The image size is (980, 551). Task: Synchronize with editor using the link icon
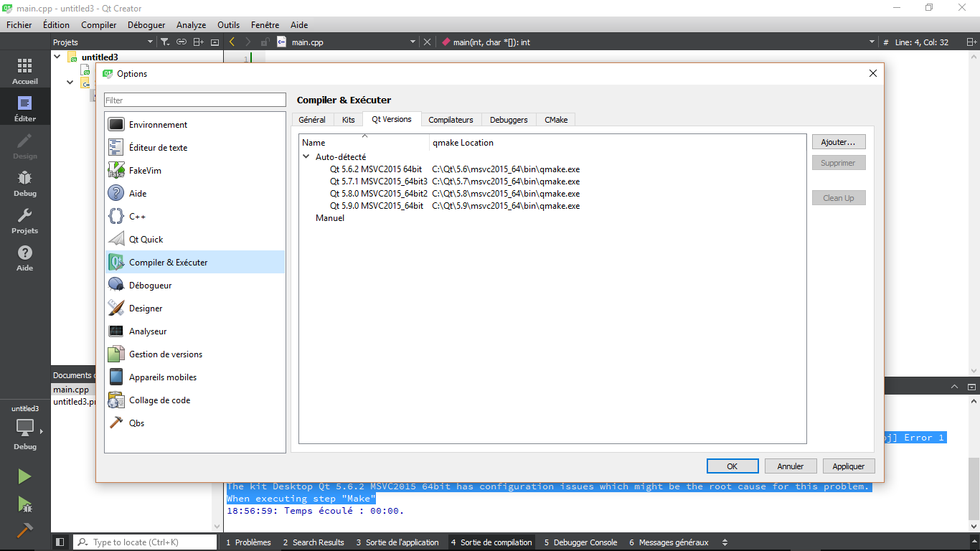(182, 42)
